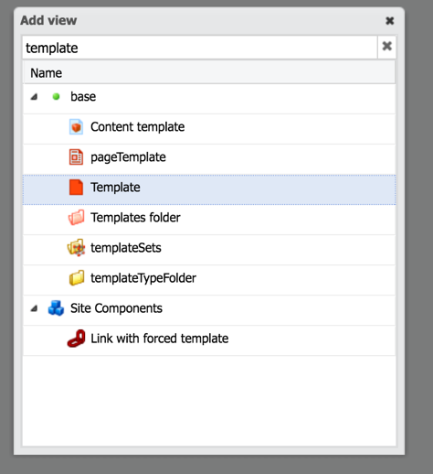Click the orange Template page icon
The image size is (433, 474).
tap(76, 187)
